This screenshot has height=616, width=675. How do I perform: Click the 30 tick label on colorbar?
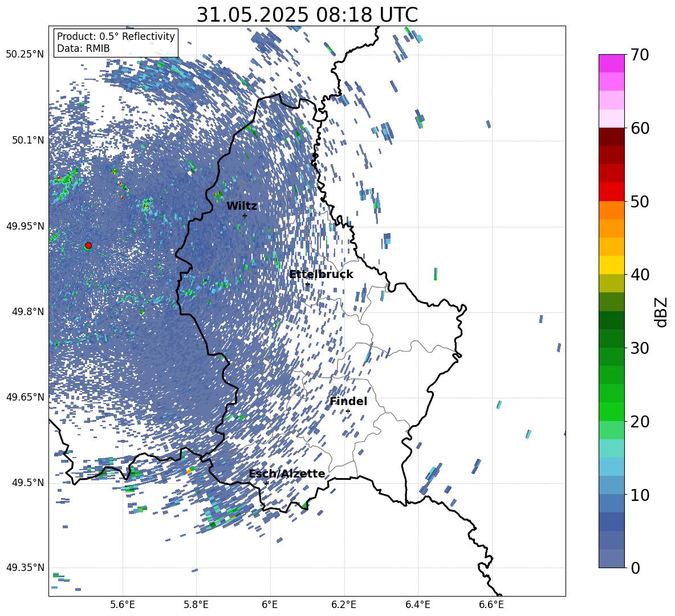[640, 348]
